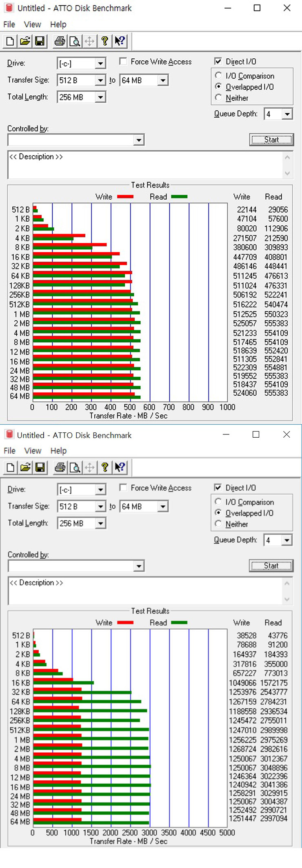Click context help arrow icon, lower ATTO window
The width and height of the screenshot is (302, 868).
pyautogui.click(x=120, y=467)
